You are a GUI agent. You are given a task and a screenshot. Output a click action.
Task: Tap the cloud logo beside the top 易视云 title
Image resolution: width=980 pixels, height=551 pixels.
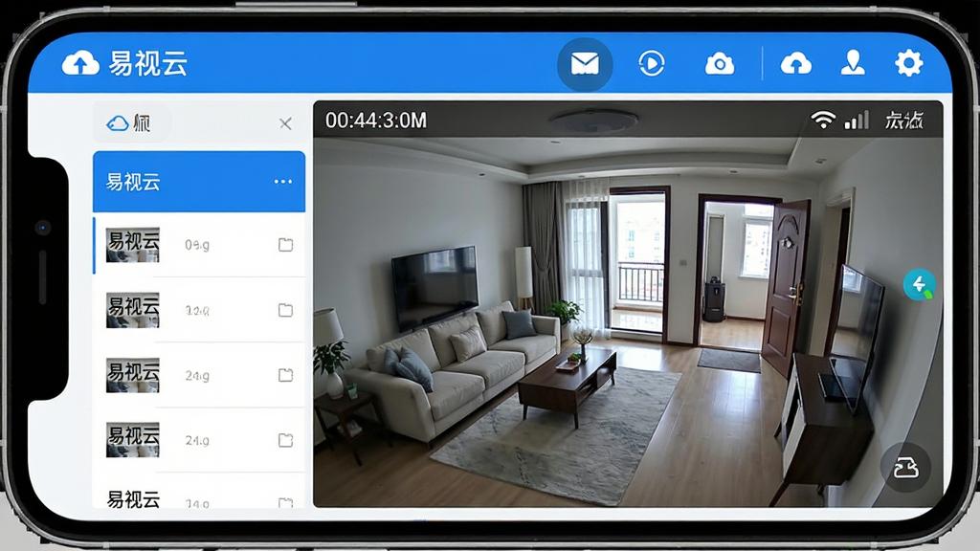(x=80, y=63)
